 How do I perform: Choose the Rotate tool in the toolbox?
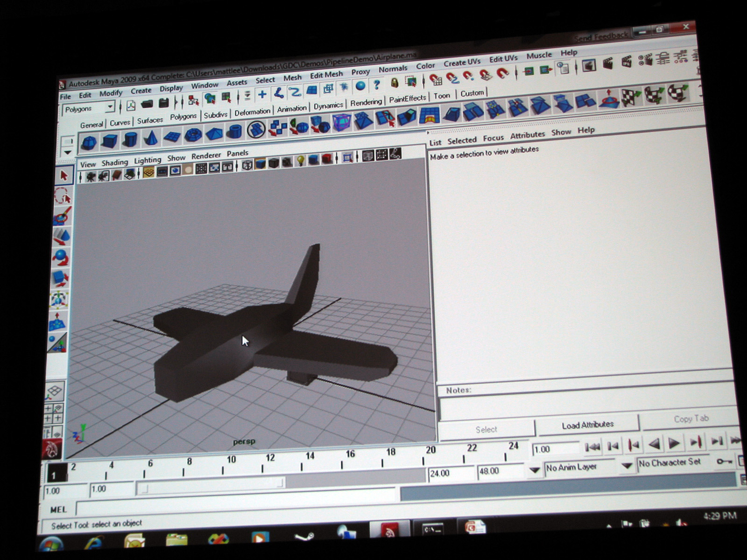[x=61, y=257]
